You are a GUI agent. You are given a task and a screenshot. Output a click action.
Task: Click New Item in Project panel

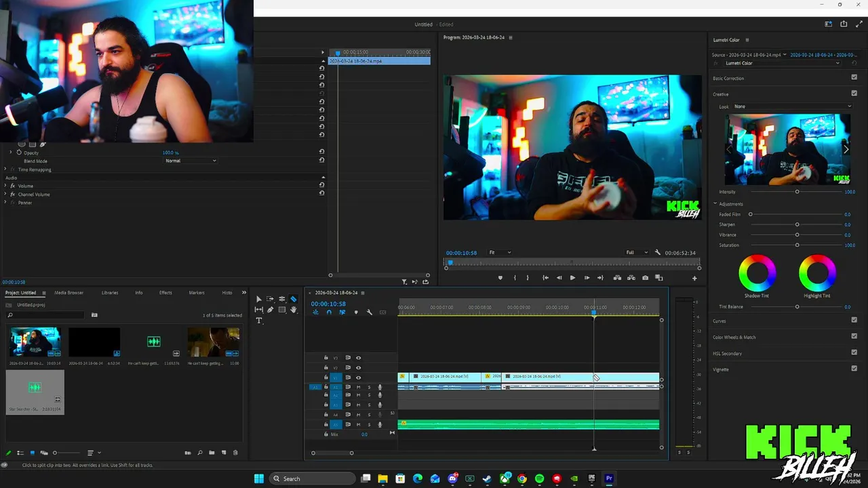(x=223, y=453)
